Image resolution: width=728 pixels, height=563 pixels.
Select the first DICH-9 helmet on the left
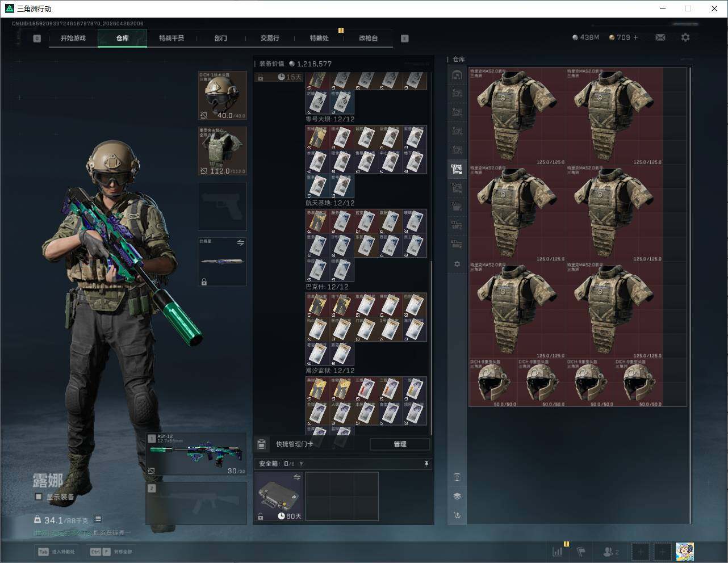click(x=493, y=383)
